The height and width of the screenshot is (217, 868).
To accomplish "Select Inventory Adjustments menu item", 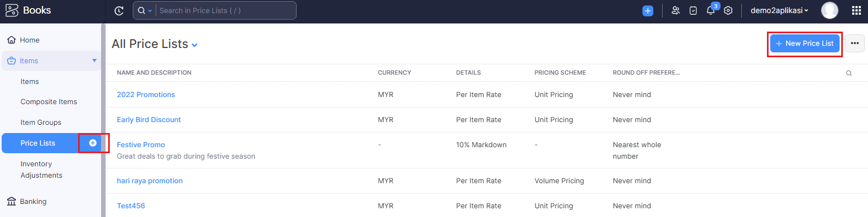I will [x=42, y=170].
